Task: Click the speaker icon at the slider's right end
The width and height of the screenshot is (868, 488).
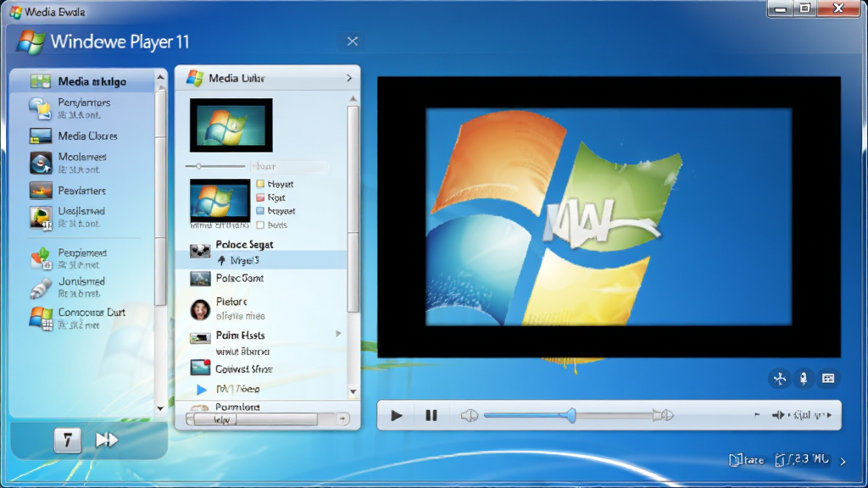Action: [x=663, y=415]
